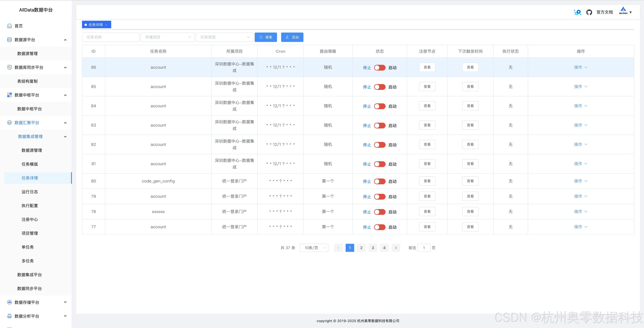Screen dimensions: 644x328
Task: Open 运行日志 in the sidebar
Action: point(30,192)
